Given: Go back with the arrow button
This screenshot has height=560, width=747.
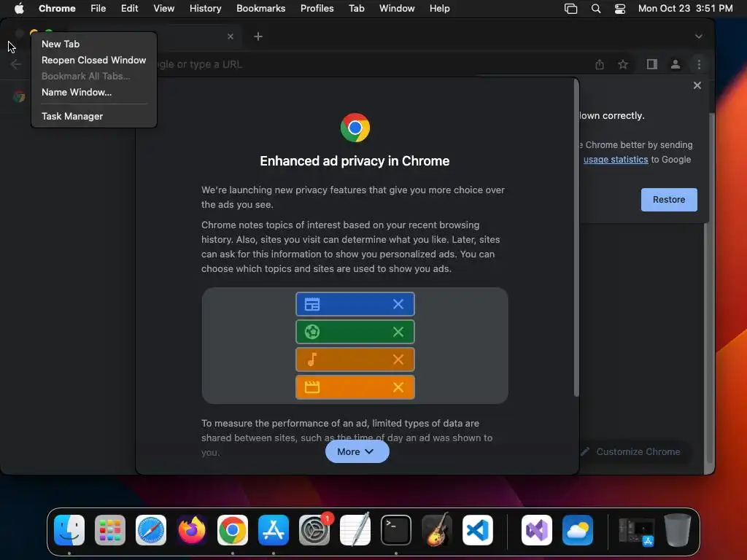Looking at the screenshot, I should [x=16, y=64].
